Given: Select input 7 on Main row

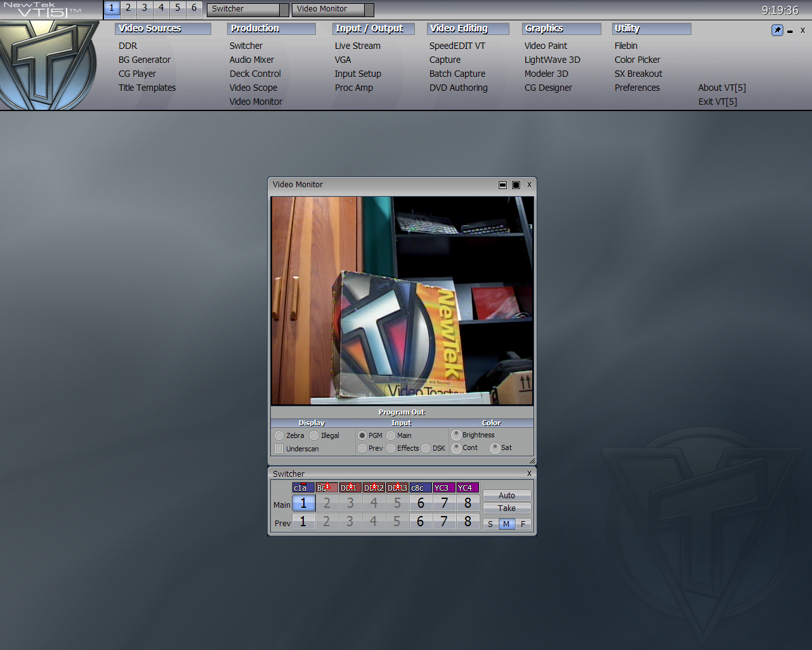Looking at the screenshot, I should pos(444,503).
